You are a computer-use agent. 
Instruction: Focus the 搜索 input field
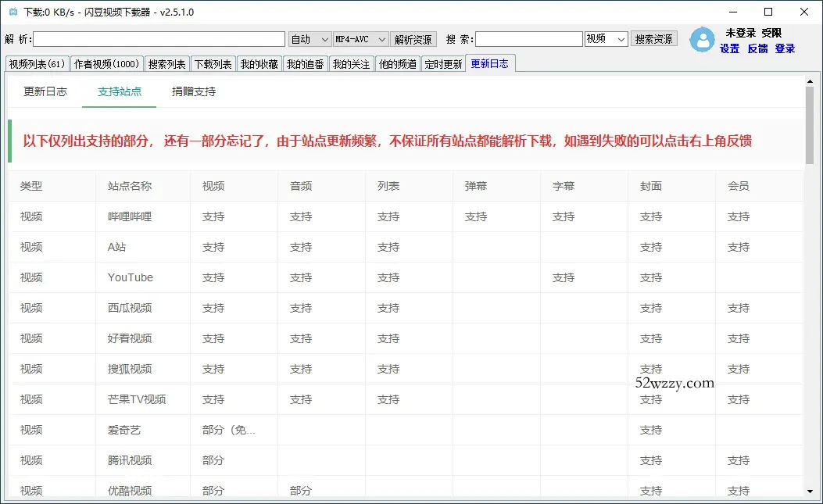click(x=529, y=39)
